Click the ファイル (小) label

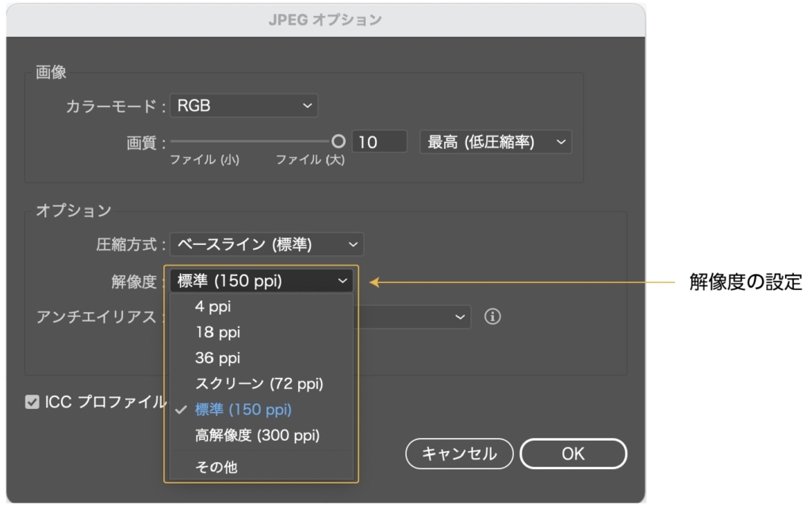tap(205, 159)
